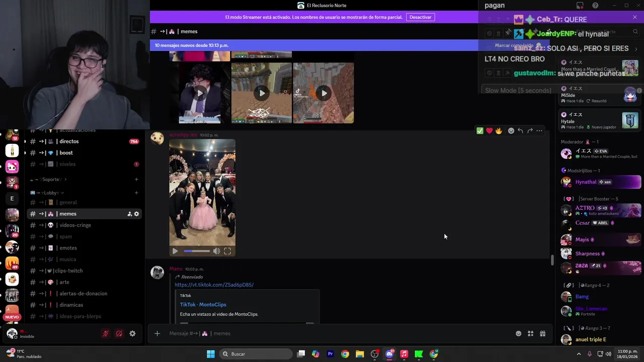Play the TikTok lava Minecraft video thumbnail
This screenshot has height=362, width=644.
[324, 93]
